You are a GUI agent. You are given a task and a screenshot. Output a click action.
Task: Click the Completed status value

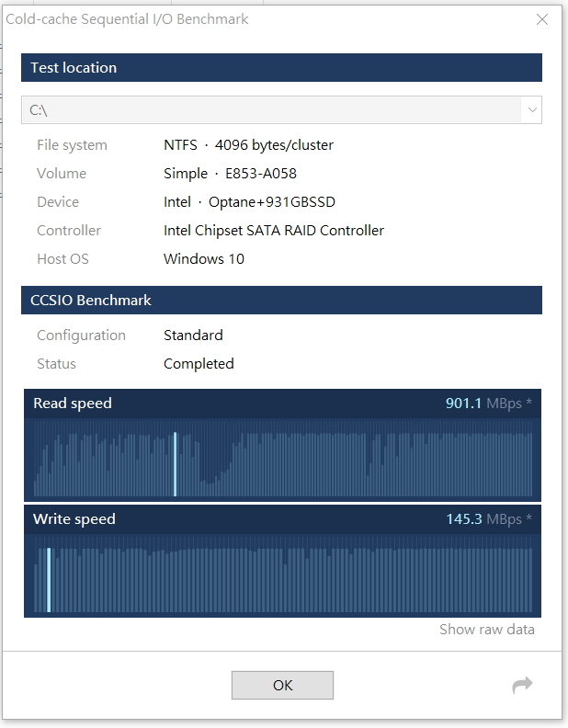click(199, 364)
